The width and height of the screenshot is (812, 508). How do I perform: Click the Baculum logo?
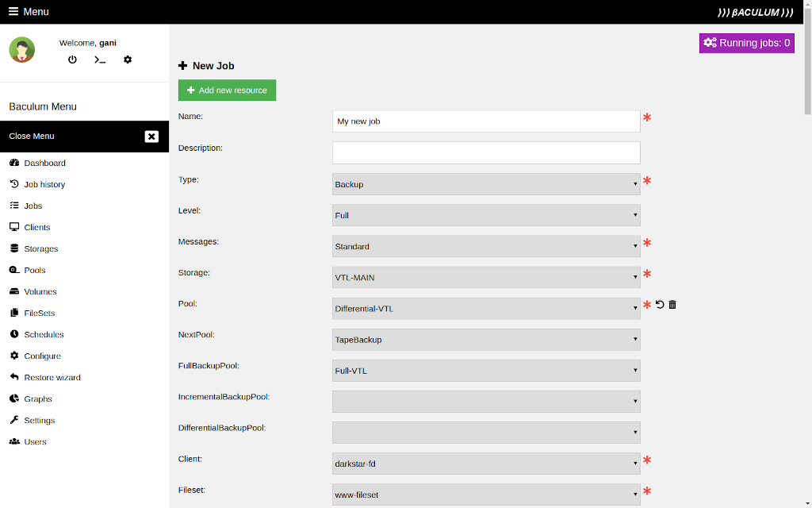(755, 12)
